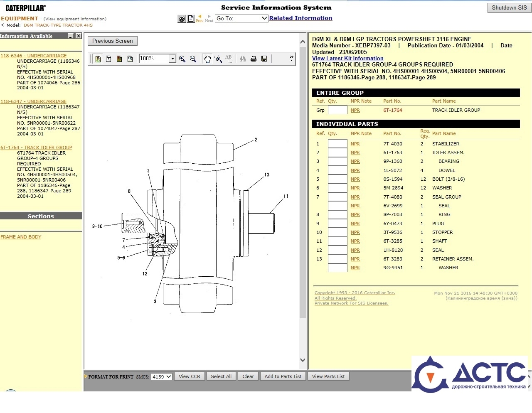Viewport: 532px width, 413px height.
Task: Click NPR link for SHAFT row
Action: [x=355, y=241]
